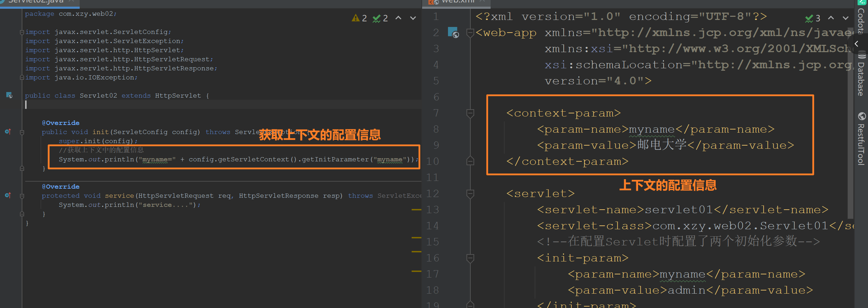This screenshot has height=308, width=868.
Task: Collapse the service method body
Action: pyautogui.click(x=22, y=196)
